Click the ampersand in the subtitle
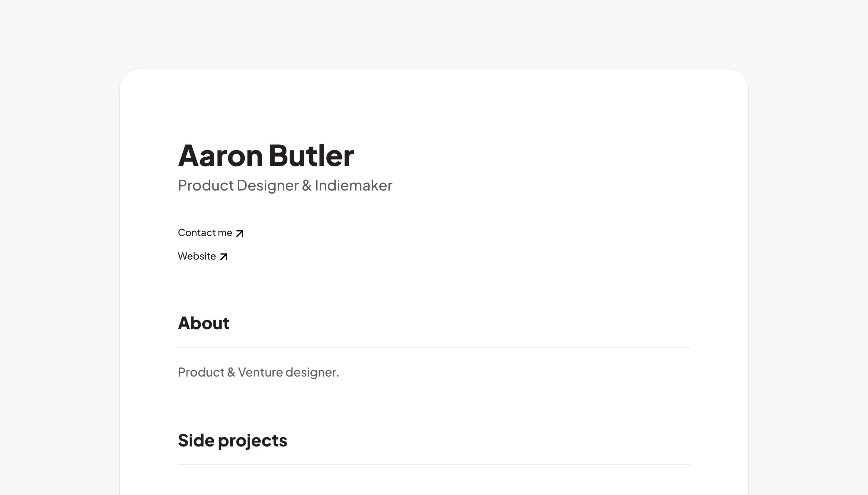The height and width of the screenshot is (495, 868). coord(307,186)
